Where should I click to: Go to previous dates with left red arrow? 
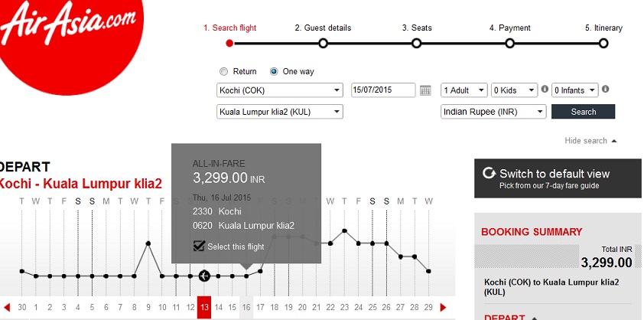pyautogui.click(x=7, y=307)
